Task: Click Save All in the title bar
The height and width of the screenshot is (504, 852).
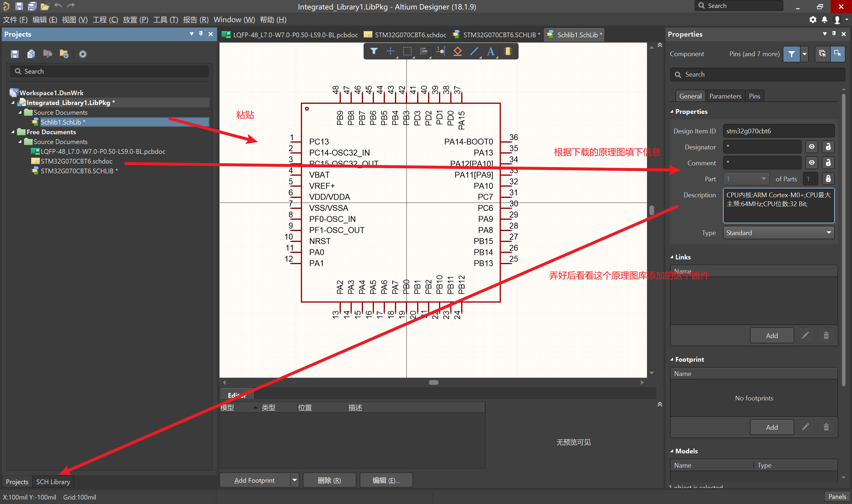Action: (x=32, y=6)
